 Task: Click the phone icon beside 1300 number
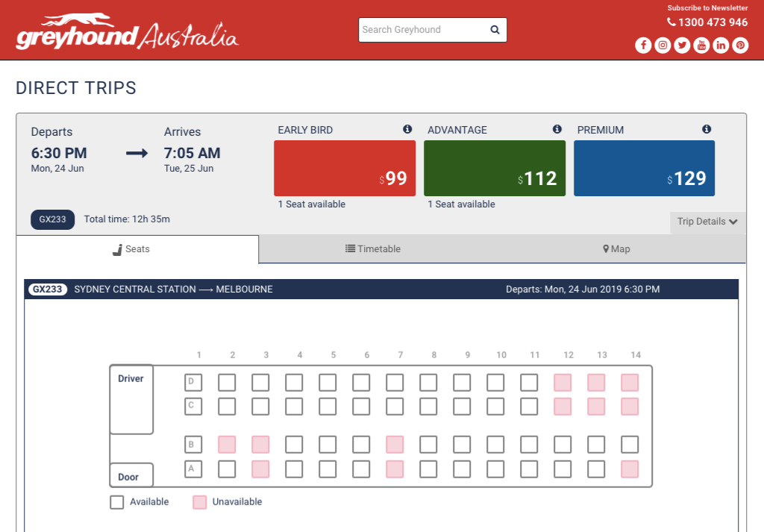[671, 22]
